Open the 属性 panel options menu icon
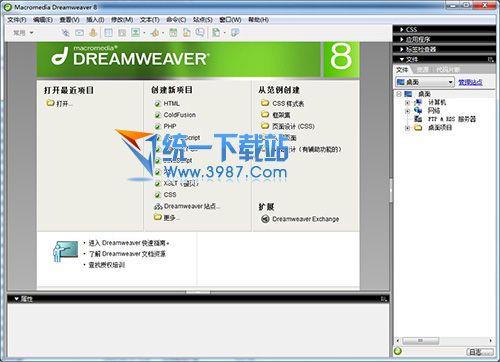Viewport: 500px width, 362px height. click(384, 299)
